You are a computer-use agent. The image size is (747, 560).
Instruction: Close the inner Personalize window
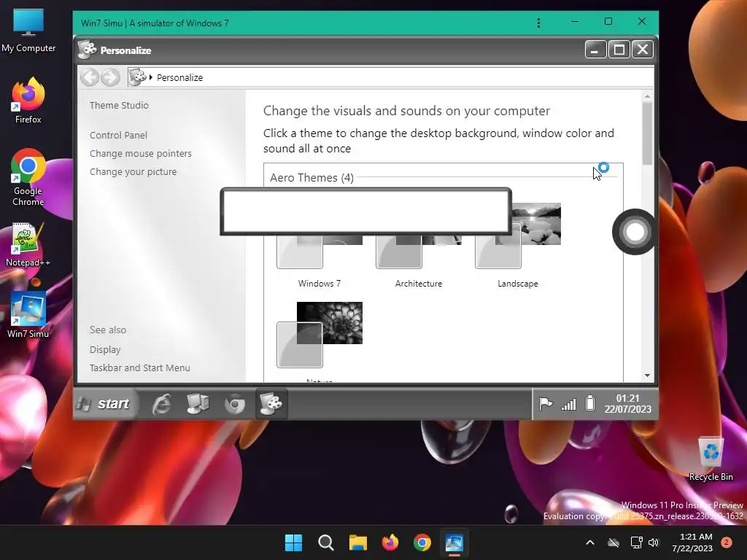(x=642, y=50)
